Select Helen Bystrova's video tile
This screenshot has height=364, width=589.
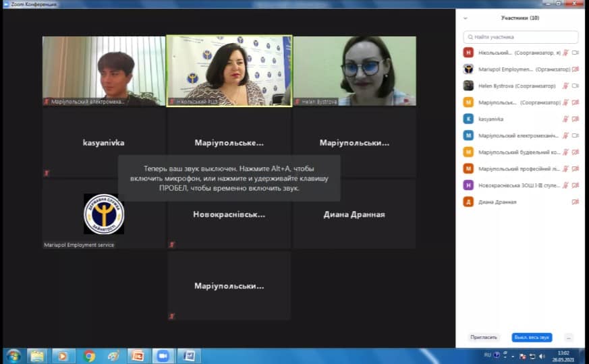click(x=354, y=71)
